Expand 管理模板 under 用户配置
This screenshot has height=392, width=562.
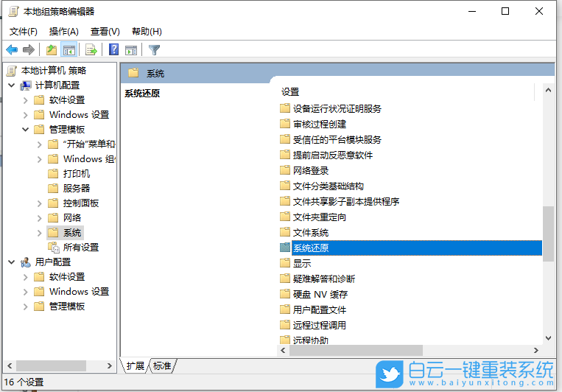tap(26, 307)
